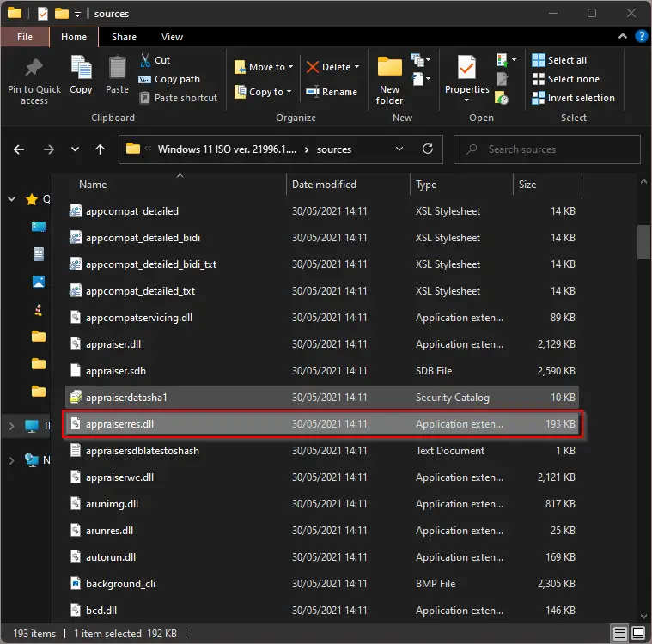Image resolution: width=652 pixels, height=644 pixels.
Task: Click Invert selection
Action: (574, 98)
